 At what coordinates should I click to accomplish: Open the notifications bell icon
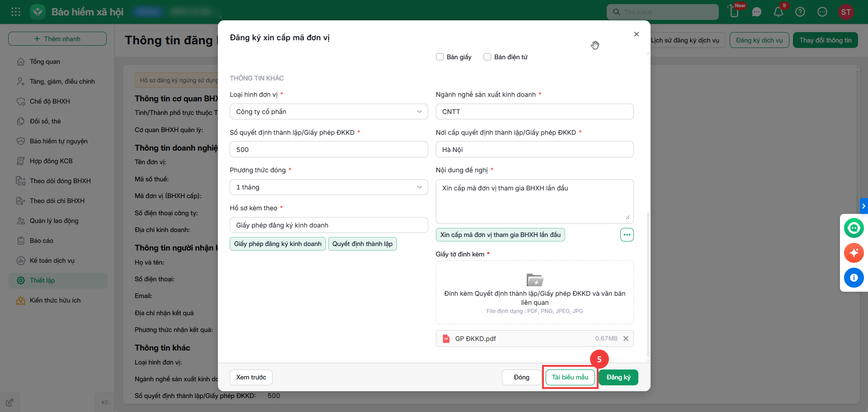[778, 12]
